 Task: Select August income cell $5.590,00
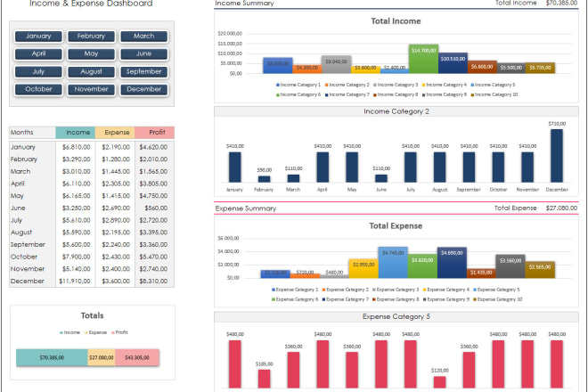coord(76,233)
